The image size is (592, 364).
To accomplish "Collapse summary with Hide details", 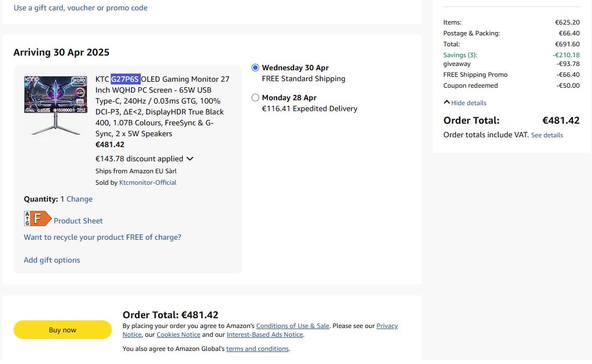I will coord(469,103).
